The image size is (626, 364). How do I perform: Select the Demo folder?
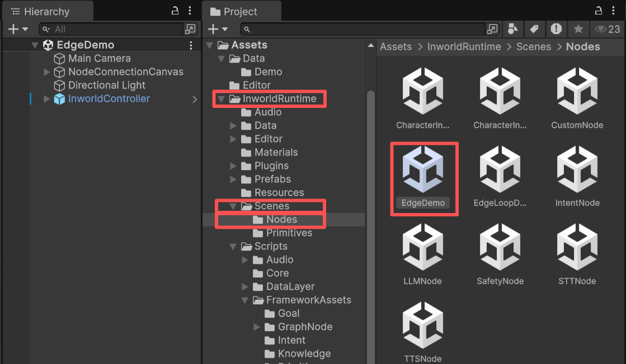269,72
